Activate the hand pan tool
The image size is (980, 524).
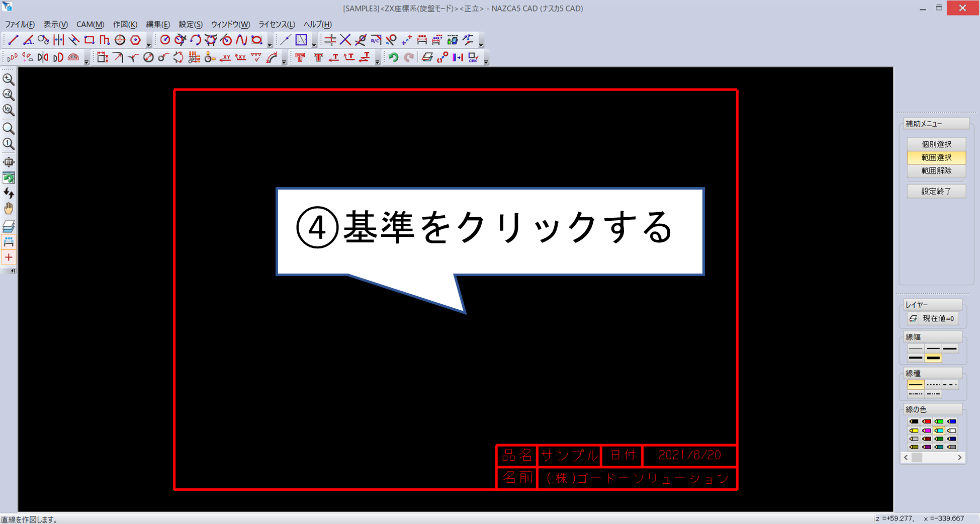pyautogui.click(x=9, y=208)
